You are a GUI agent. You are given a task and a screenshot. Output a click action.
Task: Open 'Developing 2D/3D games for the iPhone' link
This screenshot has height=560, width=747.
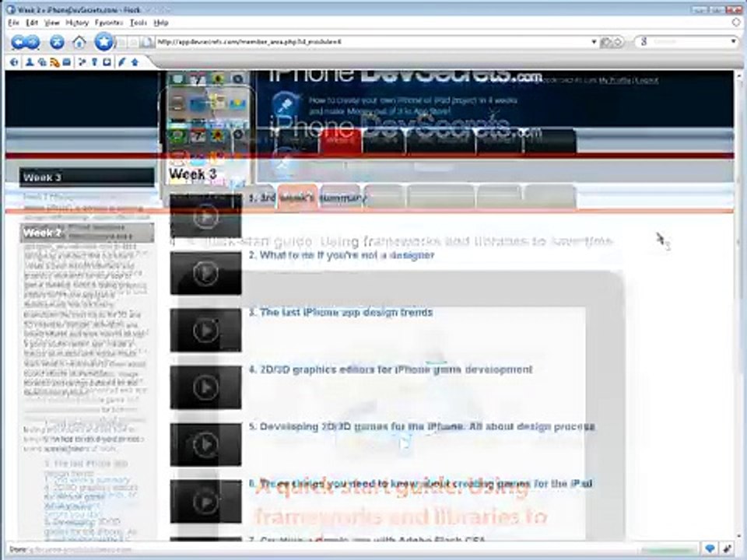(422, 427)
